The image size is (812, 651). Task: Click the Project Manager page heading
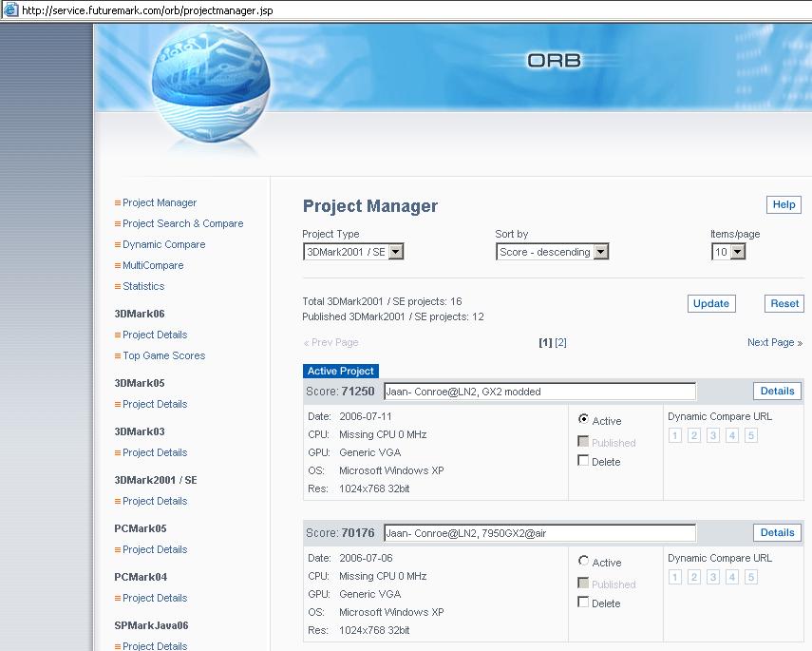[x=370, y=206]
